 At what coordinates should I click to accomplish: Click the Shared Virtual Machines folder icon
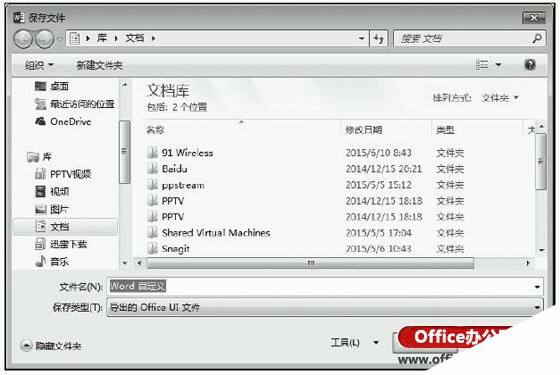pyautogui.click(x=152, y=232)
